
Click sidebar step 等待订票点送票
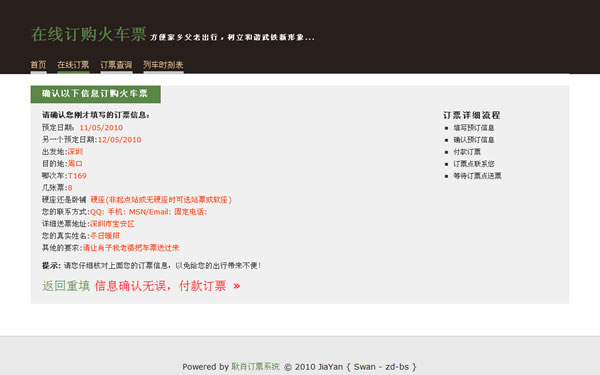[477, 176]
